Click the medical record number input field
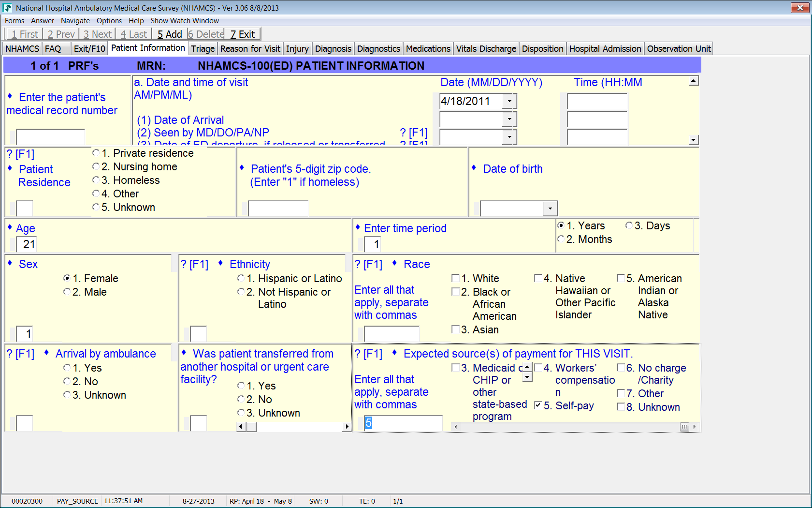Screen dimensions: 812x508 [50, 137]
